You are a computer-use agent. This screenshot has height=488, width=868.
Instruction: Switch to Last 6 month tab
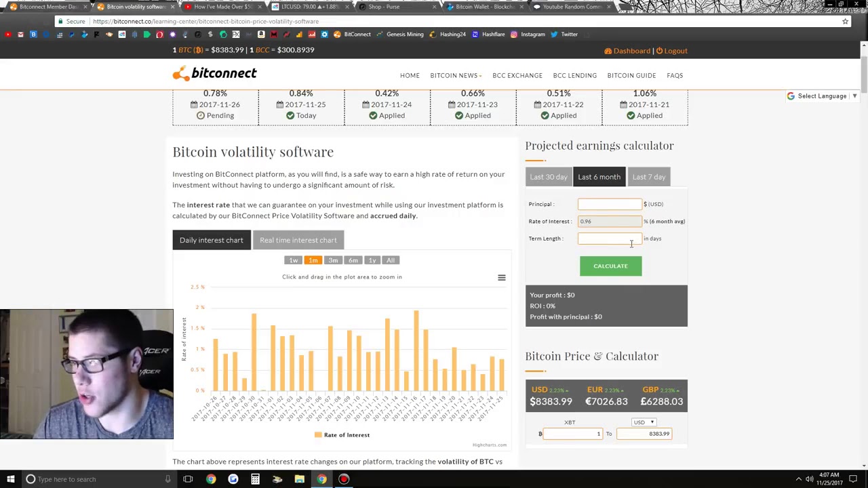pyautogui.click(x=599, y=177)
